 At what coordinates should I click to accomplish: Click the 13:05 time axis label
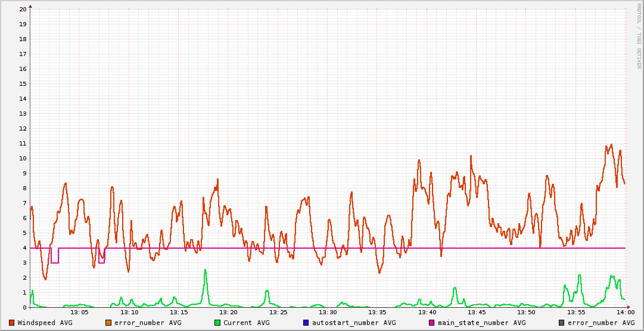coord(79,313)
